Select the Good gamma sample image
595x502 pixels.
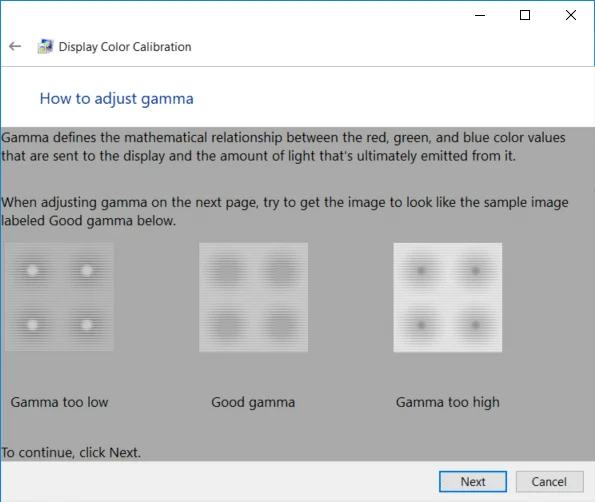pos(253,297)
